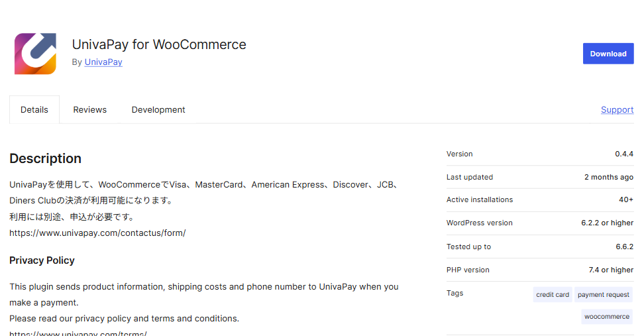Go to the Development tab

(158, 110)
